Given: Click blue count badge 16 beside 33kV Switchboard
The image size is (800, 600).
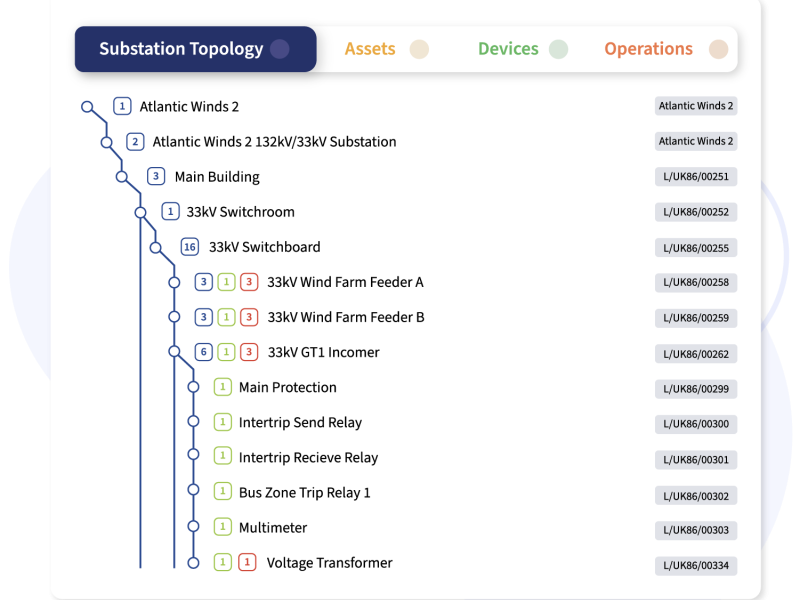Looking at the screenshot, I should coord(190,247).
